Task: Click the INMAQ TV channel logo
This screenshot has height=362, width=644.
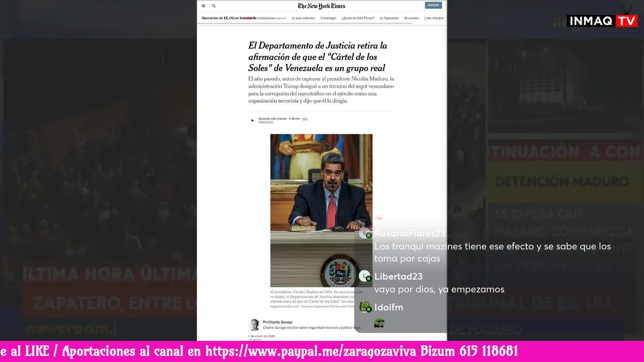Action: [x=602, y=21]
